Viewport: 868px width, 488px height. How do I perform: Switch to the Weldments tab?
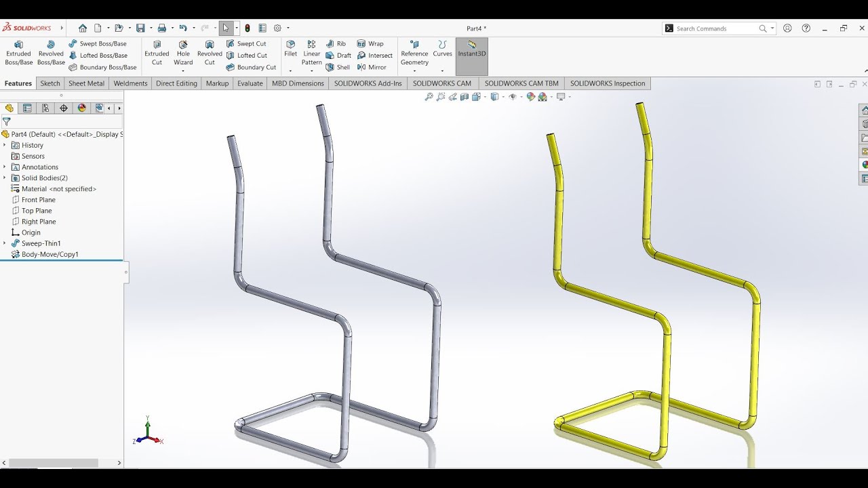click(x=130, y=83)
